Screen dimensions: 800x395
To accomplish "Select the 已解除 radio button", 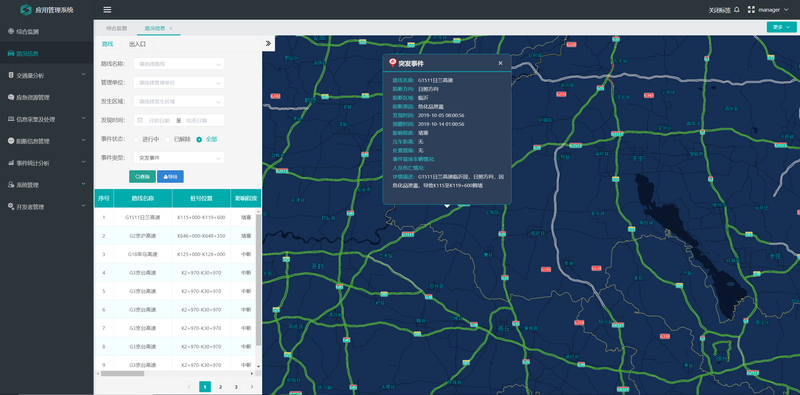I will 167,139.
